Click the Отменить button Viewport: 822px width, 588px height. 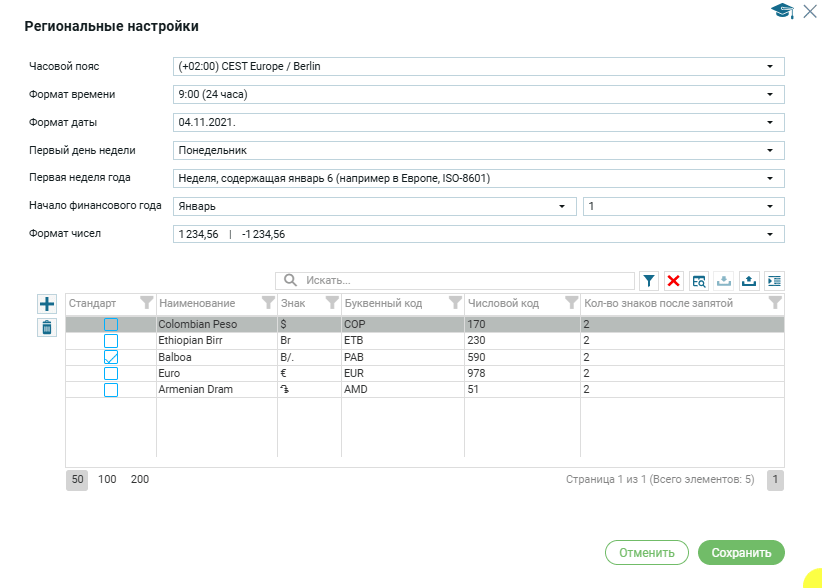tap(647, 553)
